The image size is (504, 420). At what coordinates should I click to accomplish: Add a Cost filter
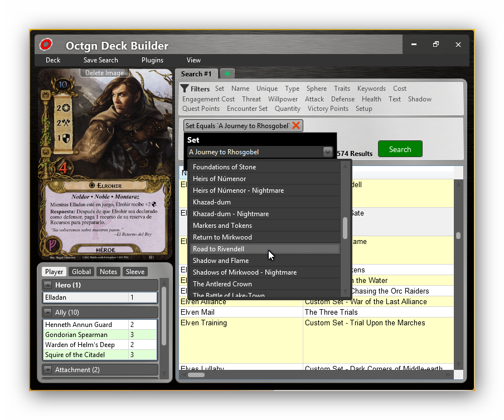tap(400, 89)
